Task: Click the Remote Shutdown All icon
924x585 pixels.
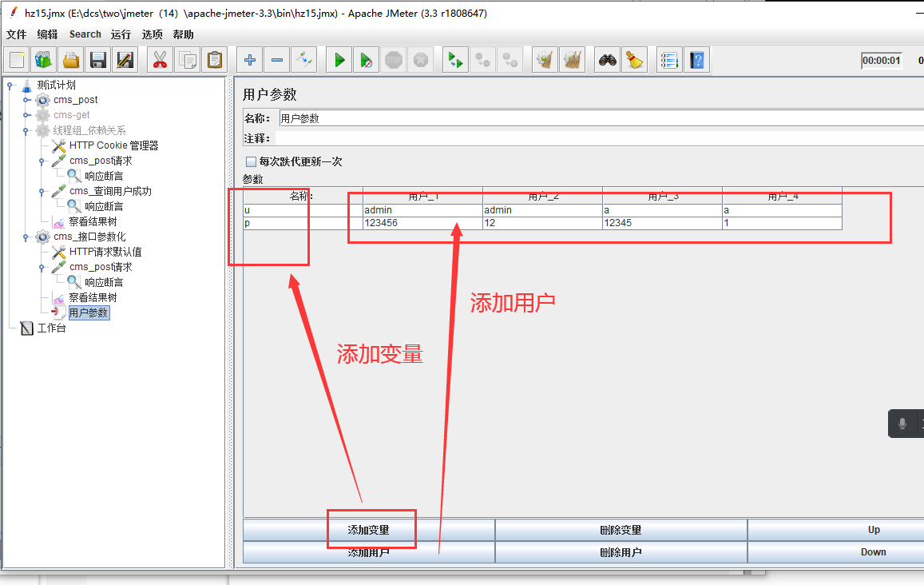Action: (x=510, y=60)
